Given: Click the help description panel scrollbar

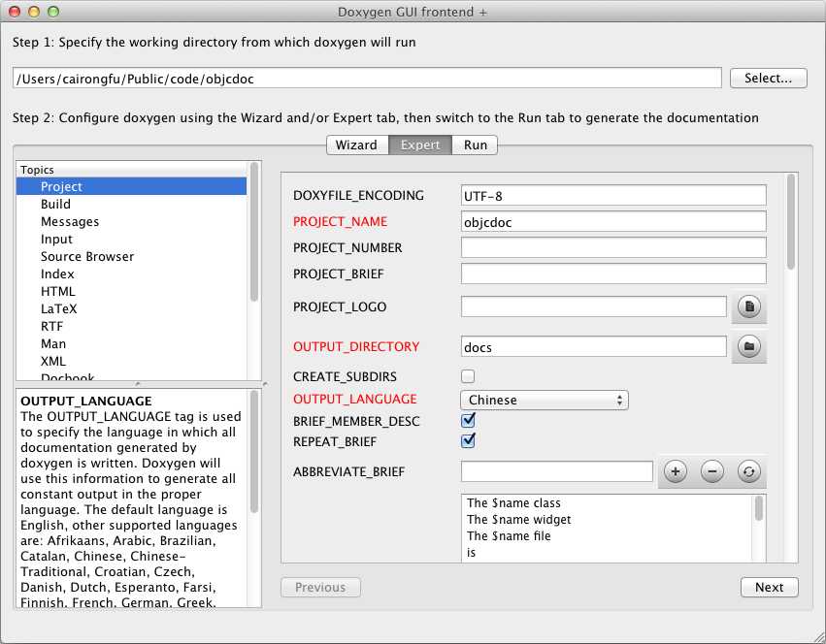Looking at the screenshot, I should [254, 452].
